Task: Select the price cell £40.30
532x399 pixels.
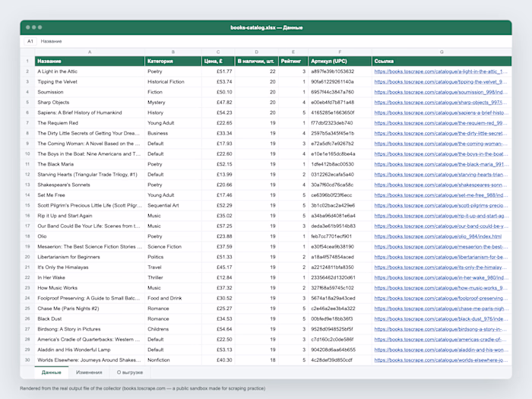Action: (x=218, y=360)
